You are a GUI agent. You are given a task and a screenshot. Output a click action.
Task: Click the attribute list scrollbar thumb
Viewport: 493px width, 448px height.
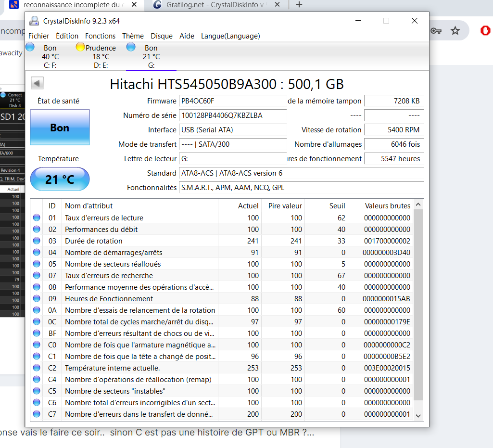tap(418, 305)
